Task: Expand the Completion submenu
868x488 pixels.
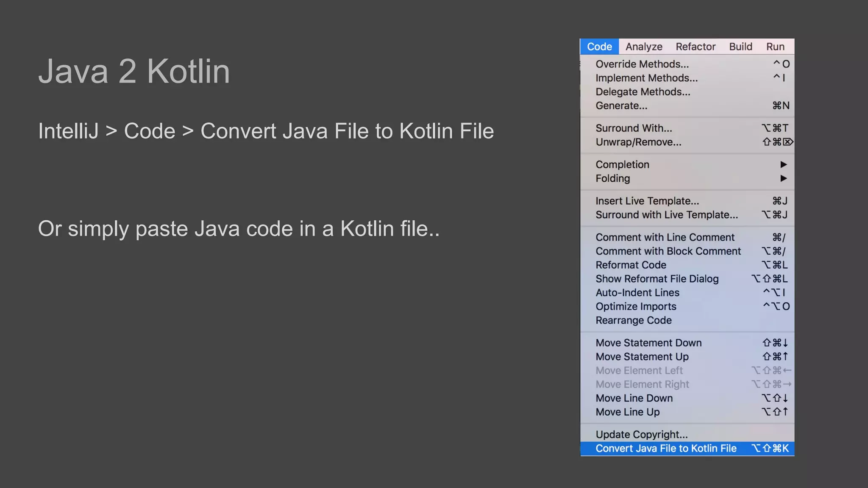Action: (x=687, y=165)
